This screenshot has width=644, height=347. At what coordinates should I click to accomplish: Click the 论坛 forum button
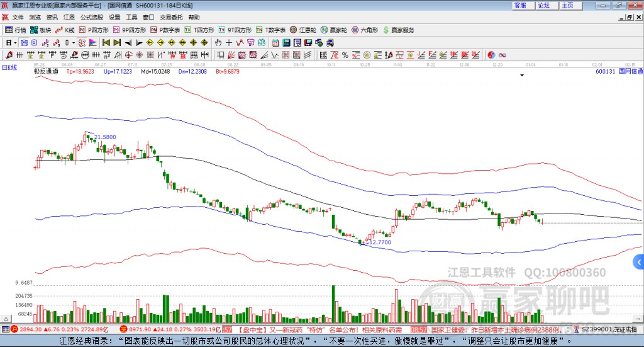click(x=547, y=5)
